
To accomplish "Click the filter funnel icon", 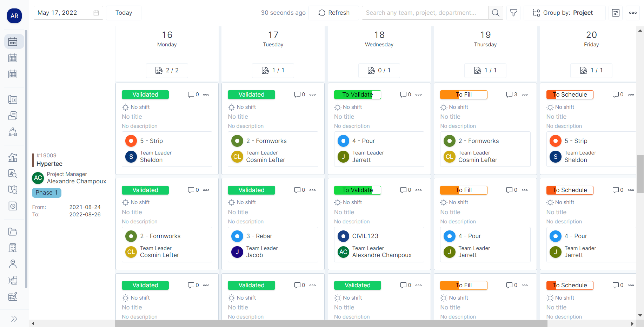I will click(x=513, y=13).
